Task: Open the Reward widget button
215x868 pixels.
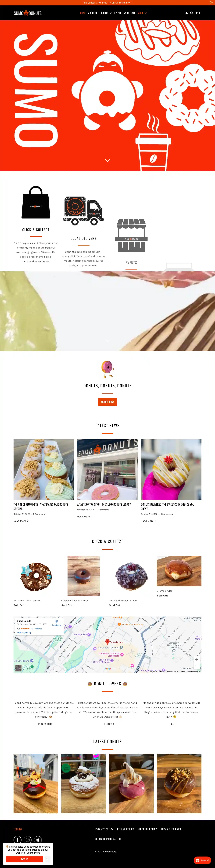Action: (x=202, y=860)
